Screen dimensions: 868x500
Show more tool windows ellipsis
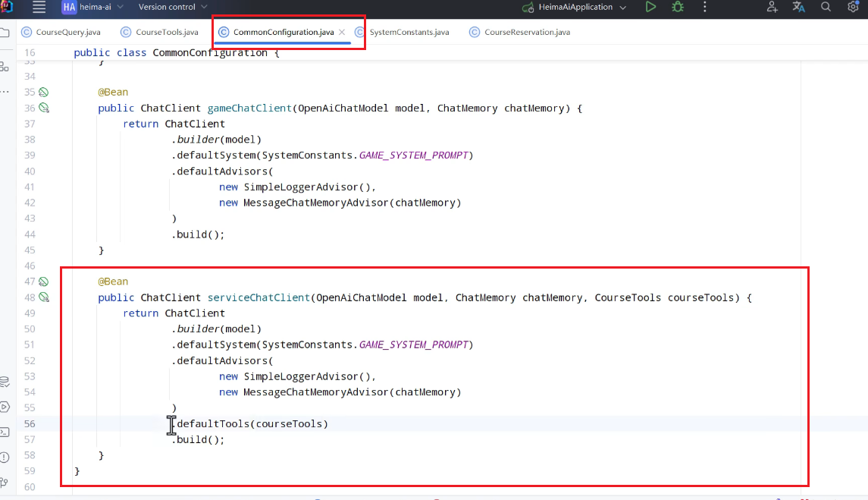point(5,92)
